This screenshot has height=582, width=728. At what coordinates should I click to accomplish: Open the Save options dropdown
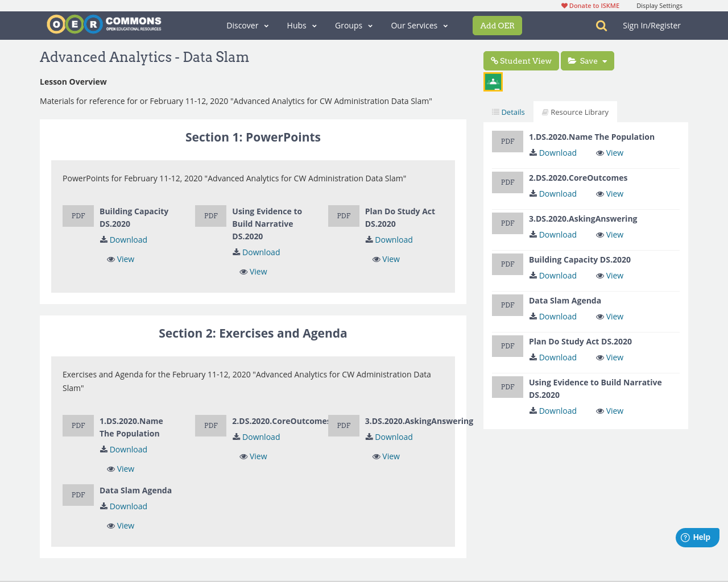click(587, 61)
